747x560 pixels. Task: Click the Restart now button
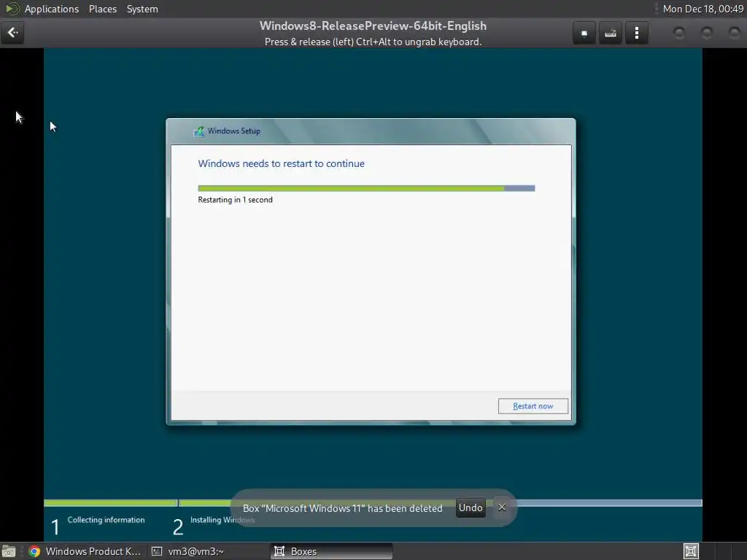[x=533, y=406]
